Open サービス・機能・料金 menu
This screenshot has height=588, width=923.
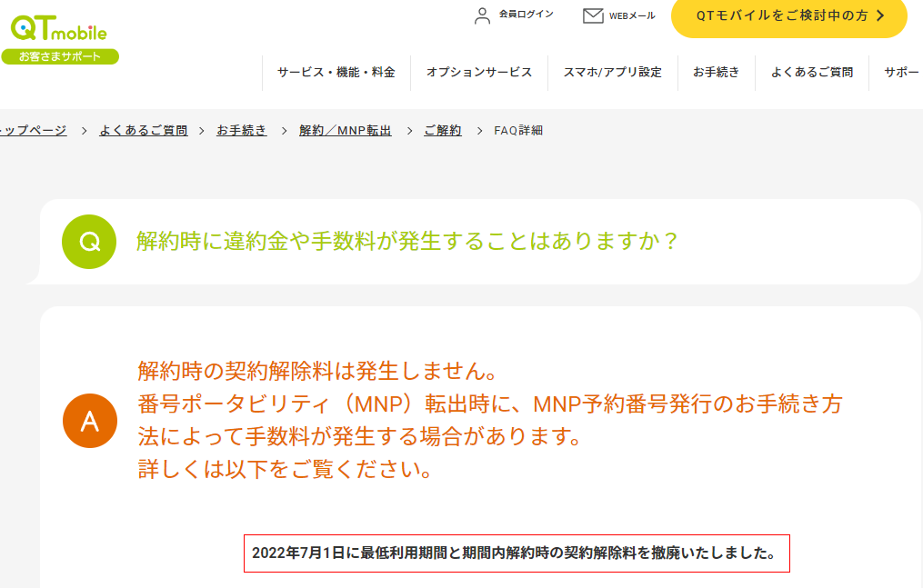tap(336, 73)
